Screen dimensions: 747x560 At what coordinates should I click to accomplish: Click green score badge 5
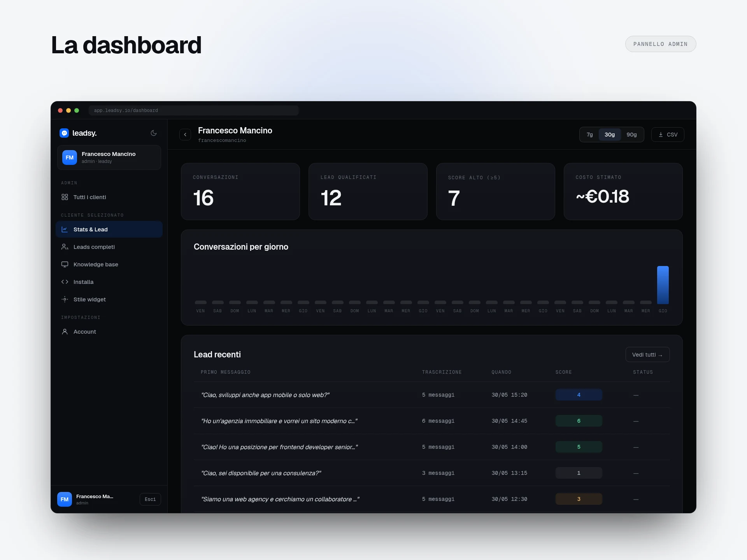pyautogui.click(x=579, y=447)
